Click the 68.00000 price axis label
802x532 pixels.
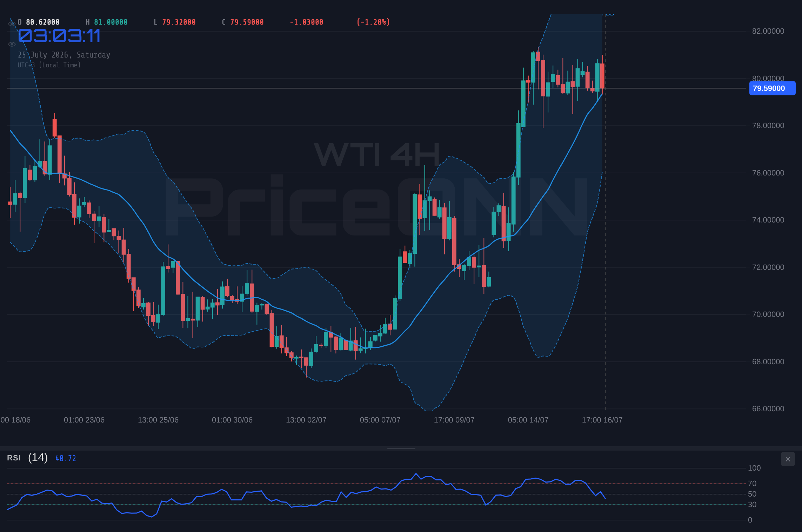tap(768, 362)
